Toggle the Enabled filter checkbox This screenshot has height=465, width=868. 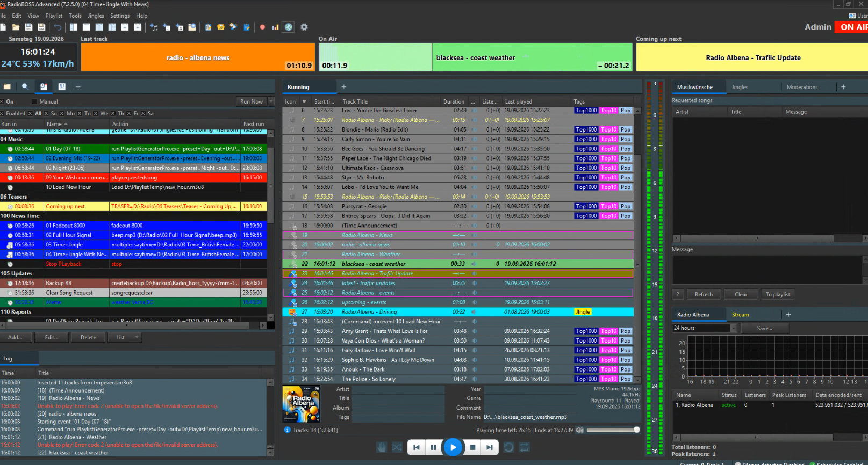pyautogui.click(x=2, y=113)
